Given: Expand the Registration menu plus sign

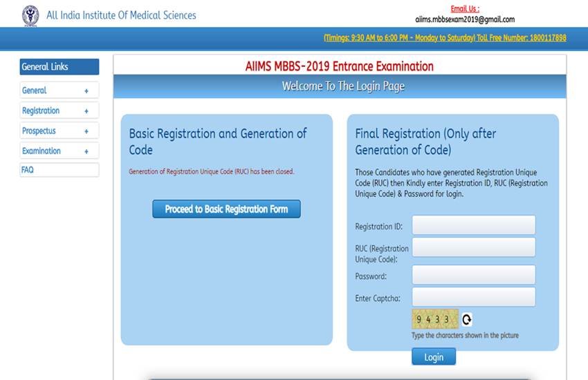Looking at the screenshot, I should click(x=86, y=111).
